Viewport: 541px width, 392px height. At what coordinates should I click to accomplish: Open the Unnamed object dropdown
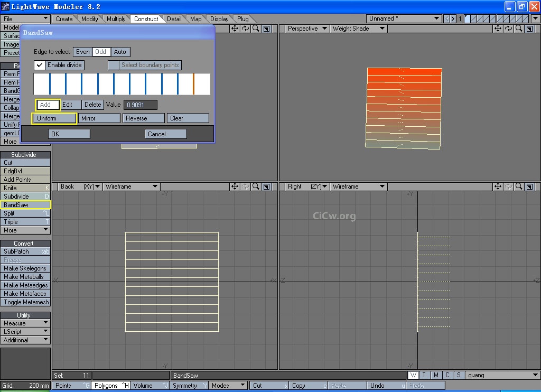404,18
